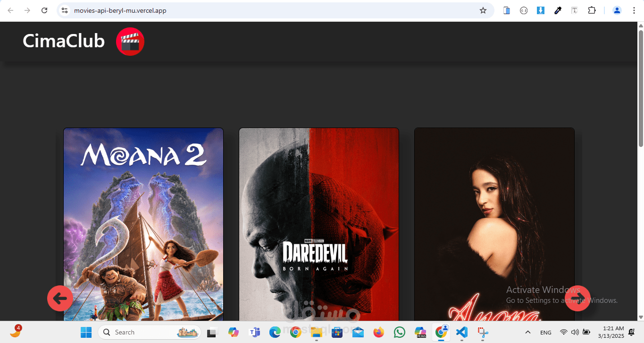This screenshot has height=343, width=644.
Task: Reload the page in Chrome
Action: coord(44,10)
